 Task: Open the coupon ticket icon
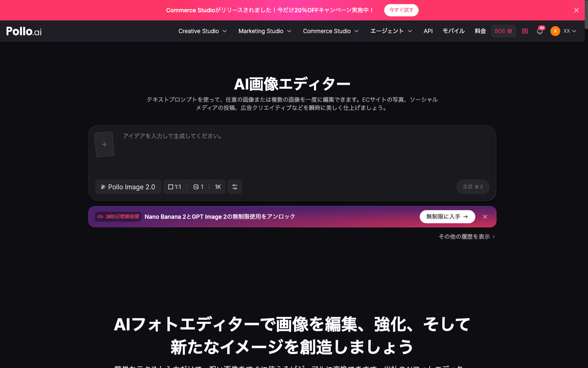point(525,31)
